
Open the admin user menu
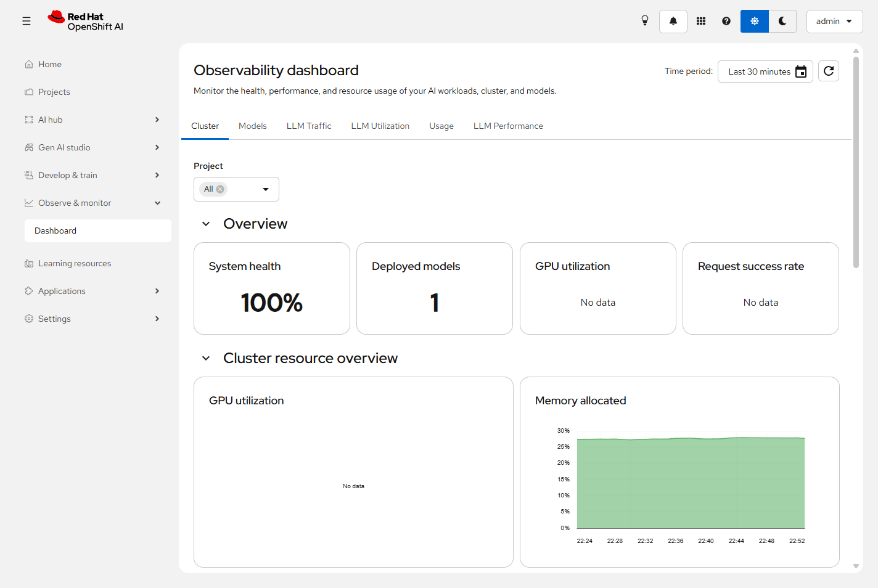(834, 21)
